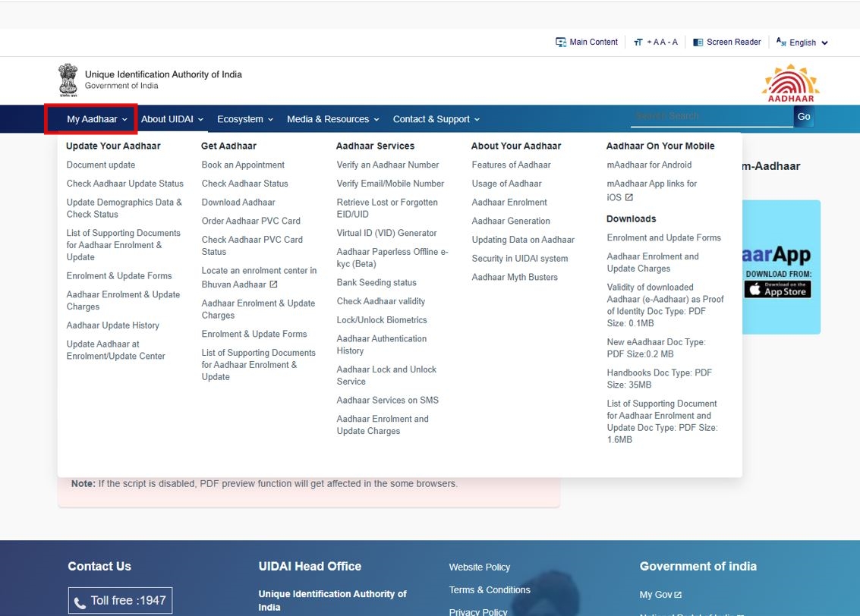Open mAadhaar App links for iOS
Screen dimensions: 860x616
pos(651,190)
